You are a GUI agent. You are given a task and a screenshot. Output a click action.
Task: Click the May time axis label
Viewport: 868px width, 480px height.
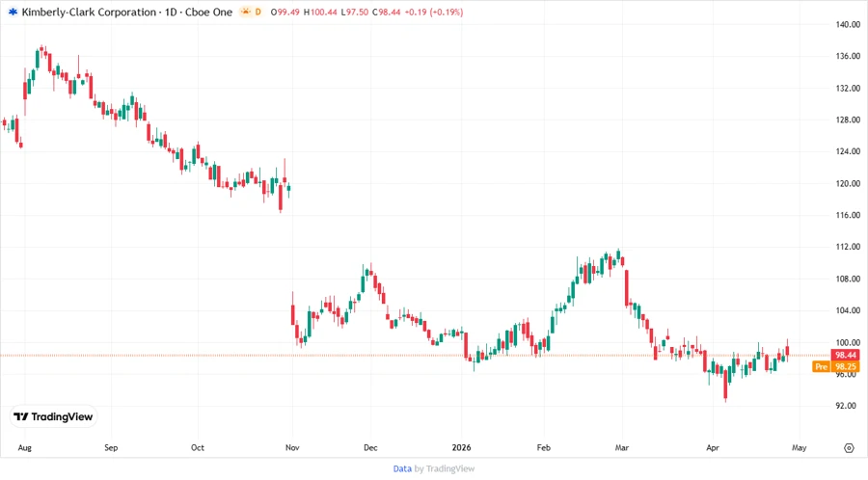799,447
